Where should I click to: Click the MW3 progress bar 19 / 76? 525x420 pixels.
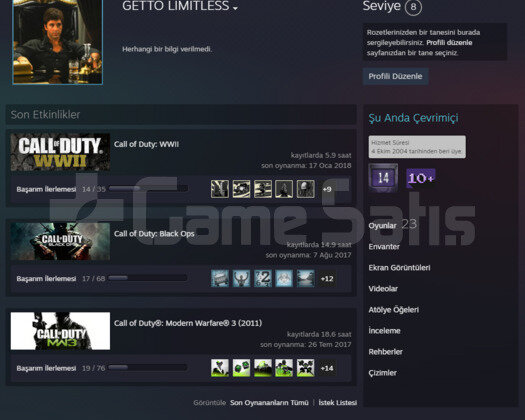(x=148, y=367)
